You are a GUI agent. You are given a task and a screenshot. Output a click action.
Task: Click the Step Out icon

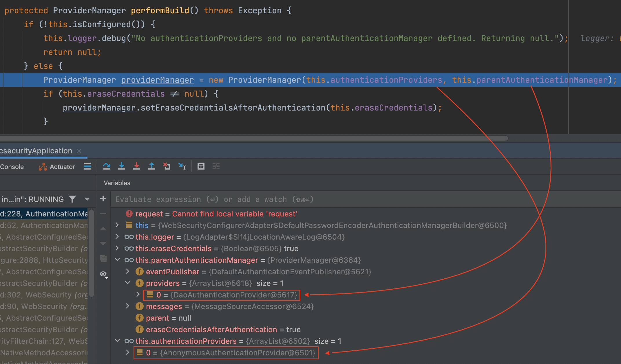pyautogui.click(x=152, y=166)
